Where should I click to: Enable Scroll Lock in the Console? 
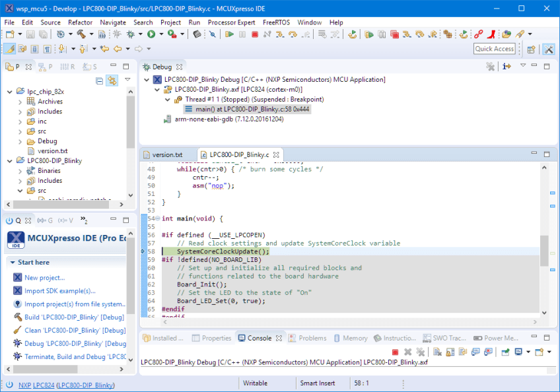[x=451, y=352]
